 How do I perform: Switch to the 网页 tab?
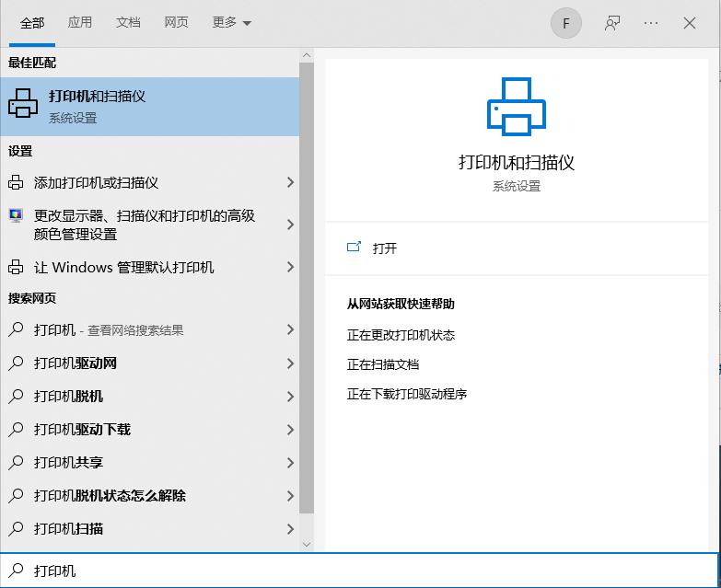(176, 22)
